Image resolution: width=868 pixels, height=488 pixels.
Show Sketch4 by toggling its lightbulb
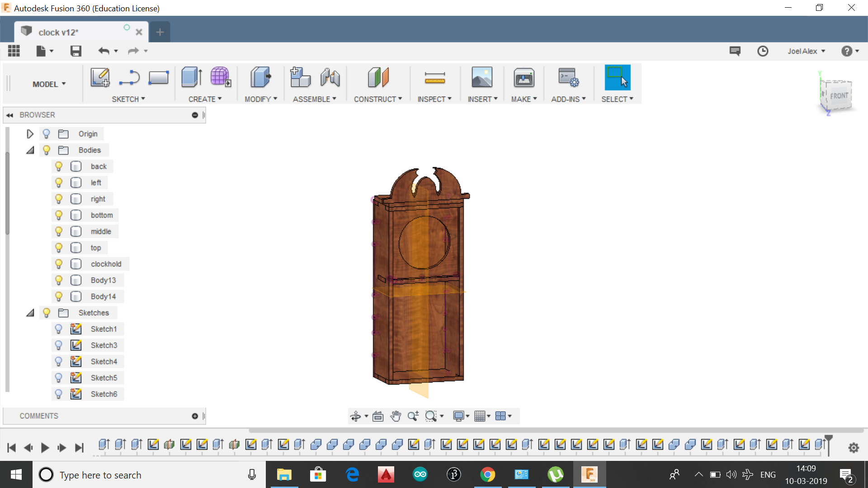[59, 361]
